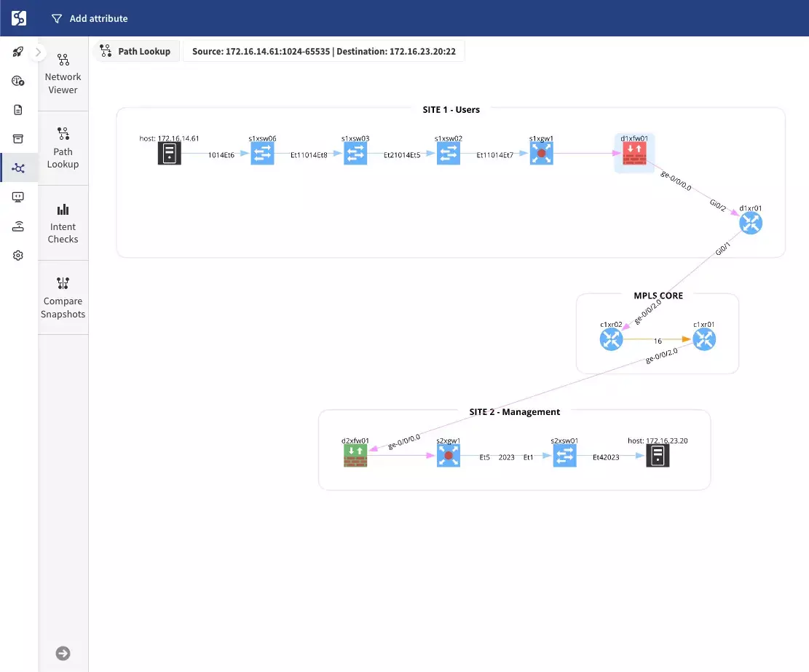Open the Add attribute menu
The height and width of the screenshot is (672, 809).
(x=89, y=18)
